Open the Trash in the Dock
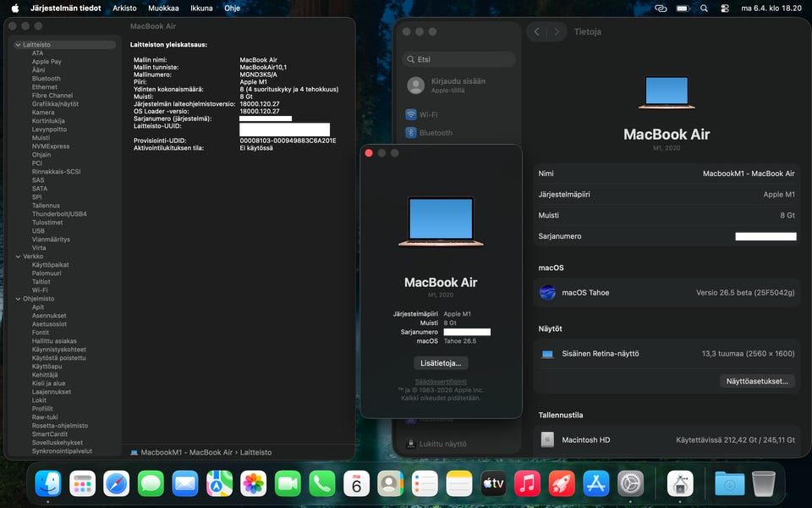This screenshot has width=812, height=508. (763, 483)
